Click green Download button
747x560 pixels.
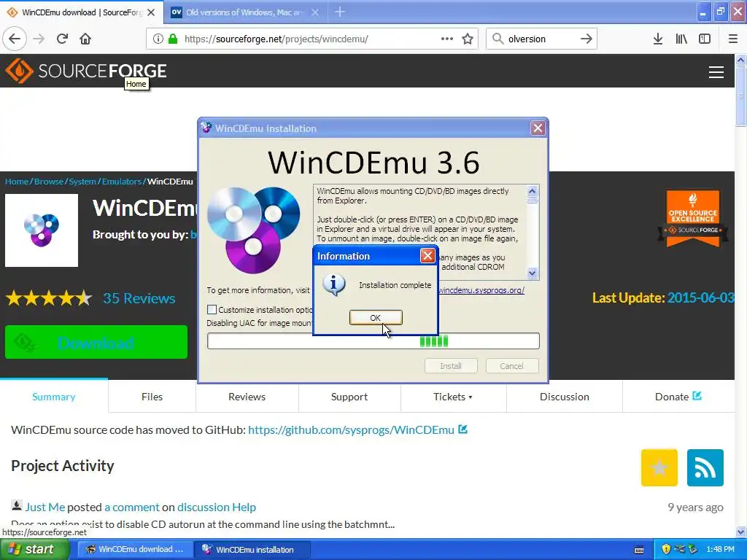96,342
